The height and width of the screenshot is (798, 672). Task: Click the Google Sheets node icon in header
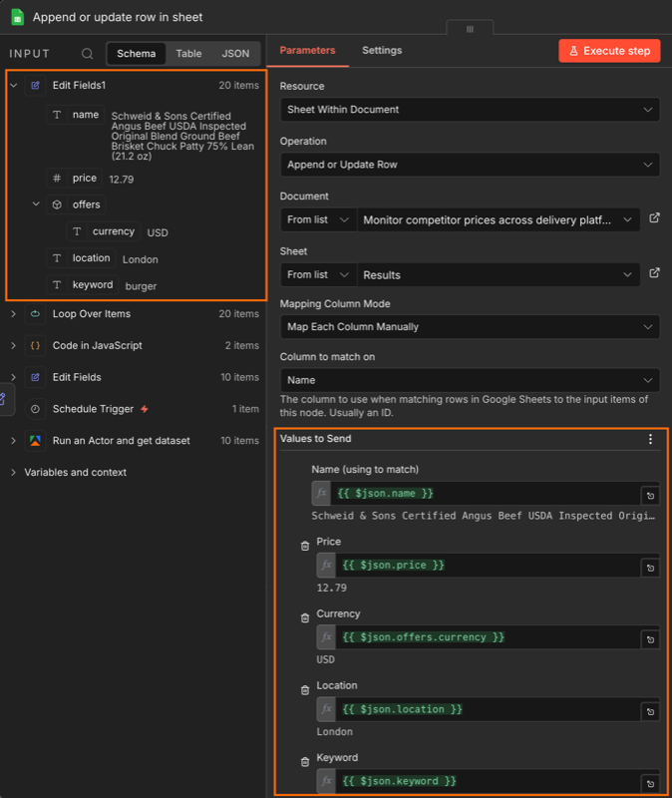point(17,17)
